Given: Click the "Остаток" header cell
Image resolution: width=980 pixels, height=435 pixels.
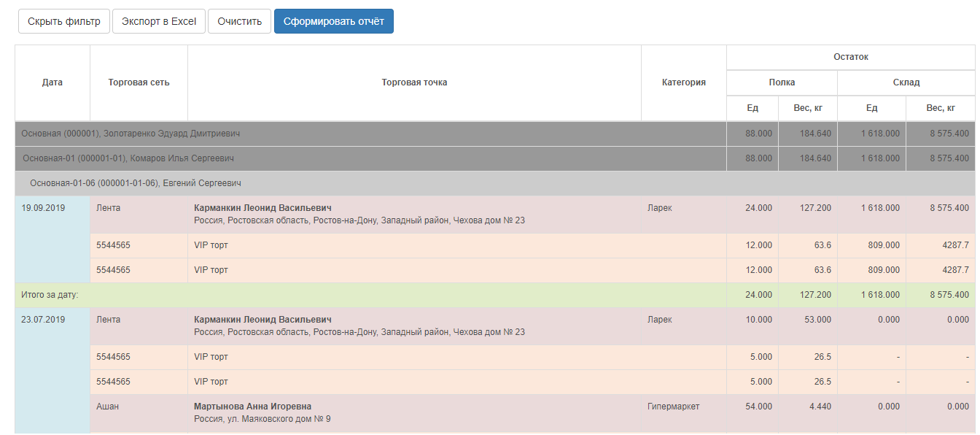Looking at the screenshot, I should [850, 57].
